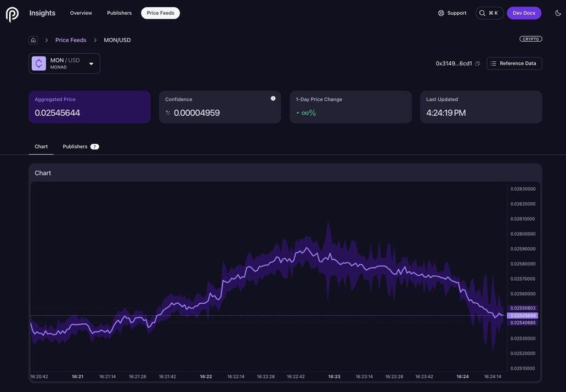This screenshot has width=566, height=392.
Task: Click the Price Feeds breadcrumb link
Action: [71, 40]
